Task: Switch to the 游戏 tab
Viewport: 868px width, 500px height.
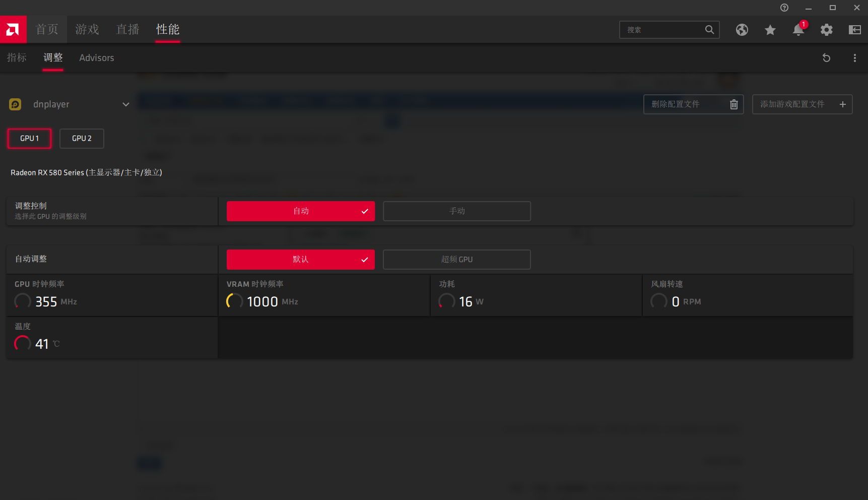Action: pos(87,30)
